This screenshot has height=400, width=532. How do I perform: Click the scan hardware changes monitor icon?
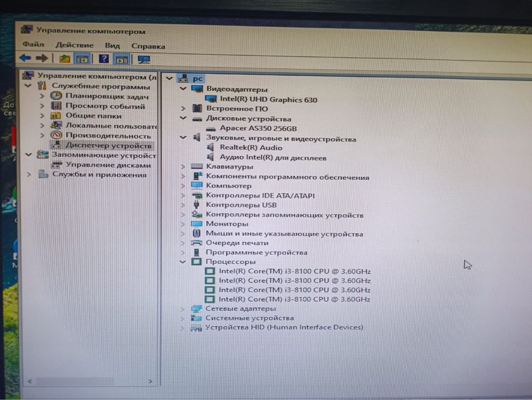click(x=144, y=60)
